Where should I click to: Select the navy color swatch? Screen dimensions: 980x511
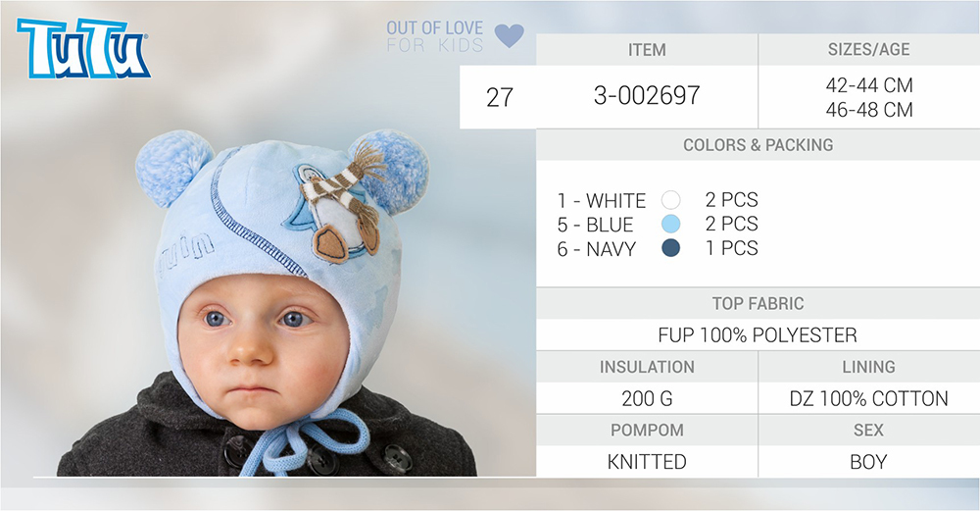[670, 248]
